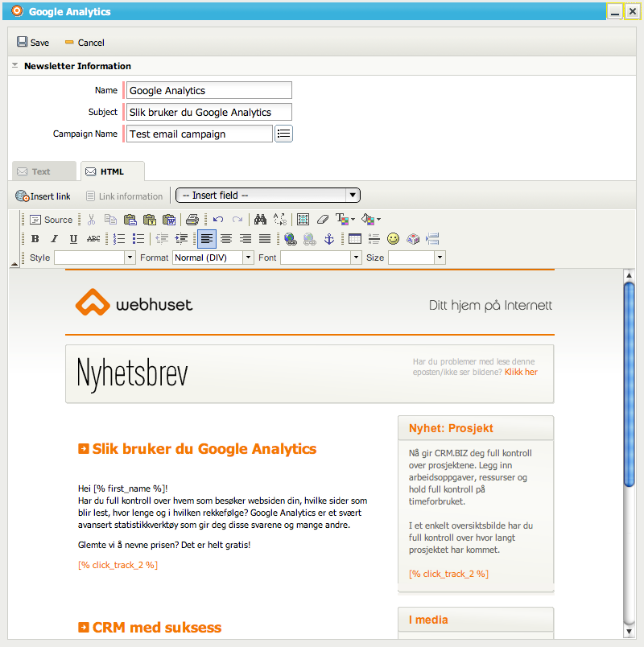The width and height of the screenshot is (644, 647).
Task: Follow the Klikk her link
Action: coord(521,372)
